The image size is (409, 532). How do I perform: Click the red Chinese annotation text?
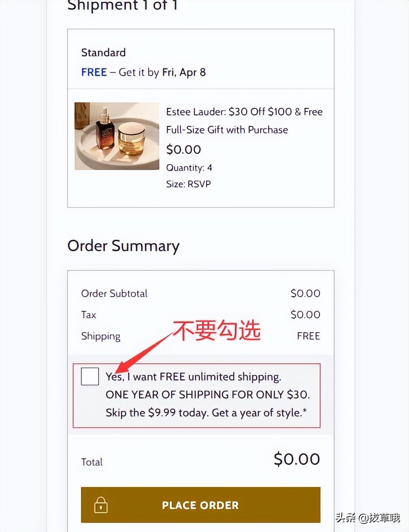coord(216,330)
